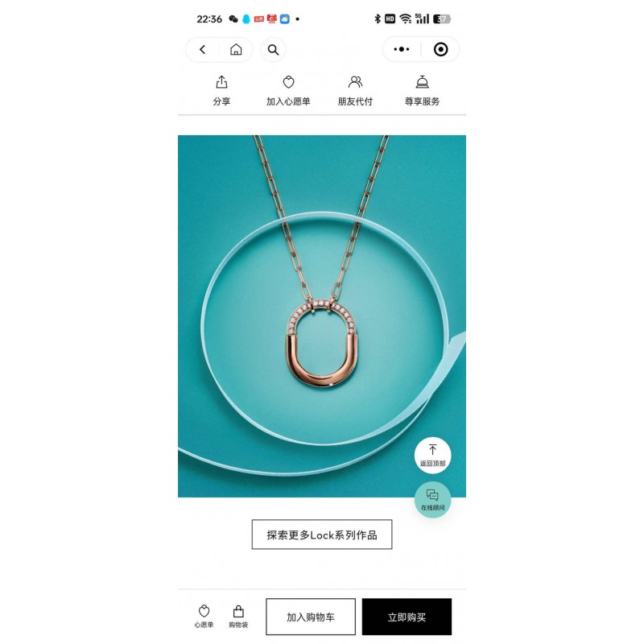Add item via 加入心愿单 heart icon
644x644 pixels.
[x=288, y=91]
